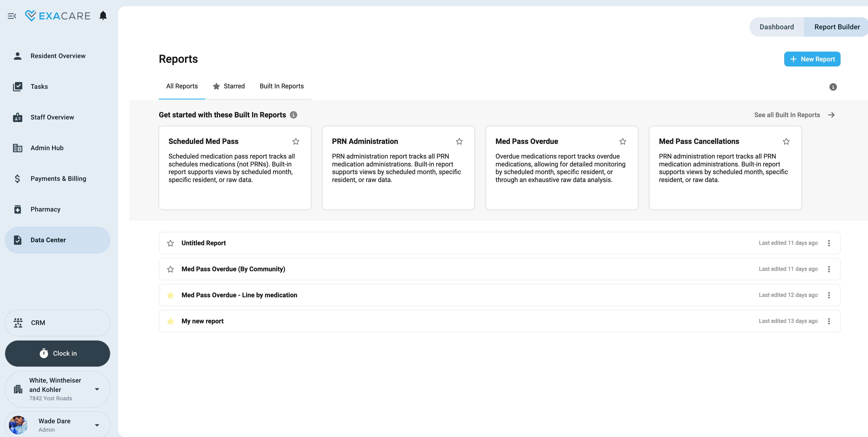868x437 pixels.
Task: Expand the White, Wintheiser and Kohler community selector
Action: tap(97, 389)
